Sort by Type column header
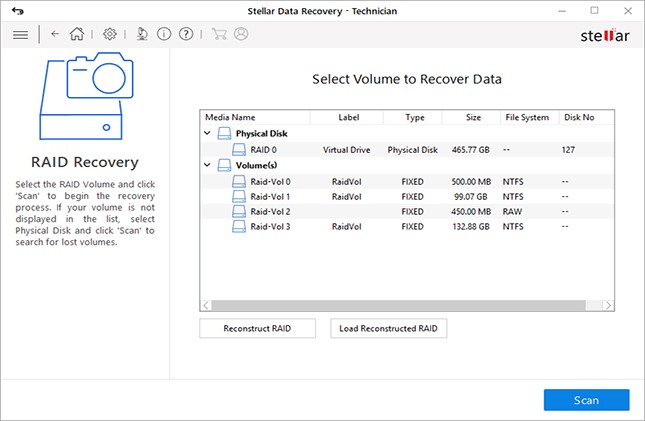Screen dimensions: 645x421 pos(413,117)
